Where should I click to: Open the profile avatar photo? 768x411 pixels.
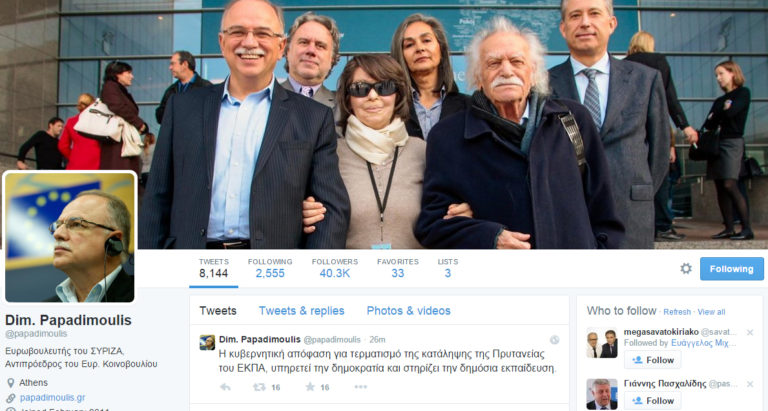pyautogui.click(x=70, y=237)
